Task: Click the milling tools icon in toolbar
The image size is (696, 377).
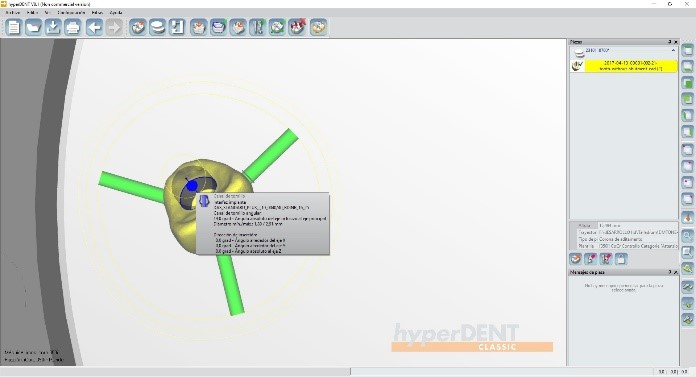Action: [257, 28]
